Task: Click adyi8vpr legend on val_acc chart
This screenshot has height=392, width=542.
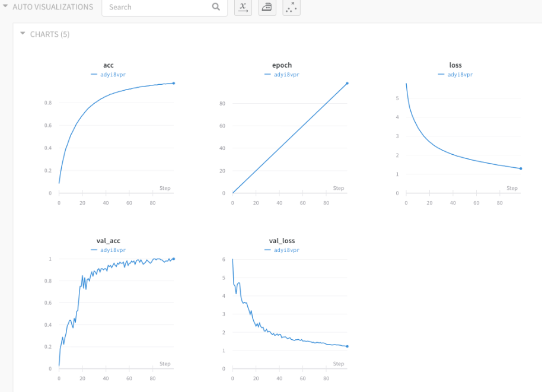Action: (x=113, y=250)
